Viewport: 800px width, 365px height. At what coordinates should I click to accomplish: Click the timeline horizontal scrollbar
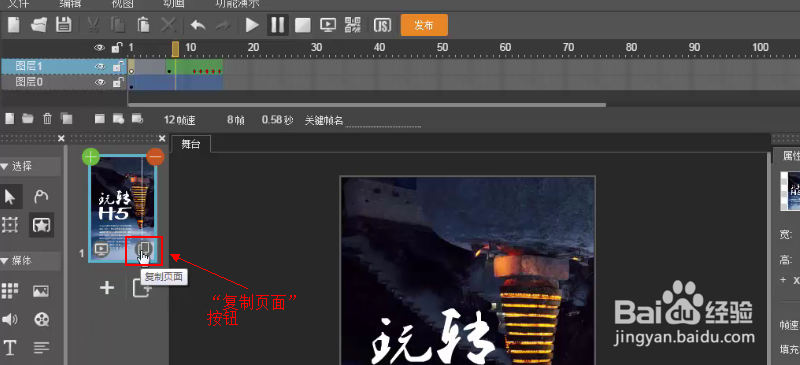[x=367, y=105]
